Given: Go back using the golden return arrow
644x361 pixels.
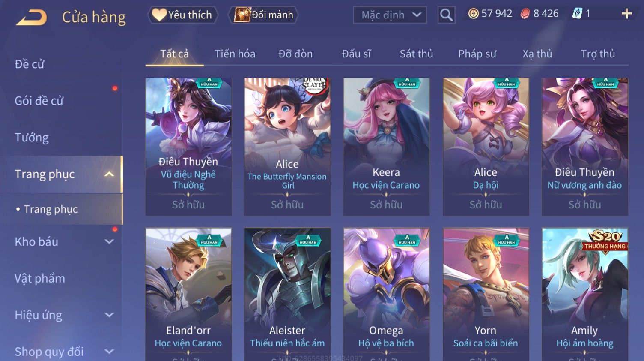Looking at the screenshot, I should click(x=31, y=17).
